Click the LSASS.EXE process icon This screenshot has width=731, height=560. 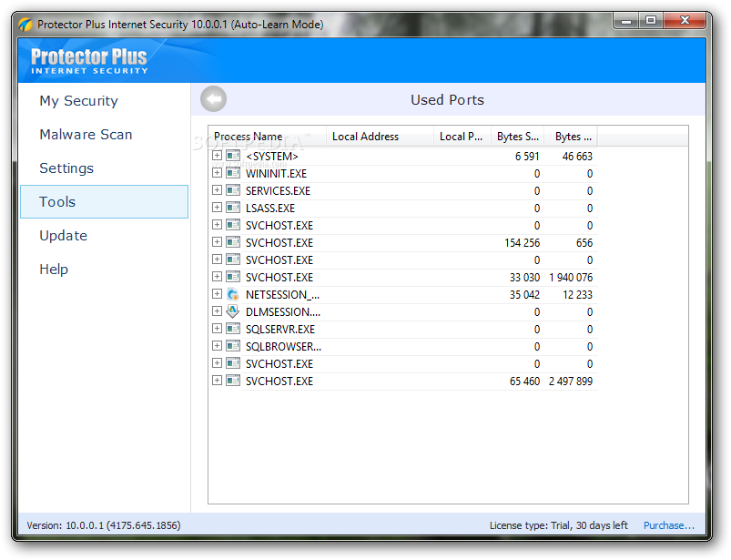[x=233, y=208]
